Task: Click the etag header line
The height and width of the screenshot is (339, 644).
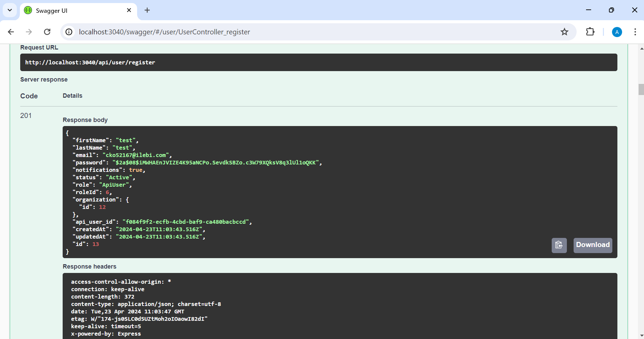Action: pyautogui.click(x=139, y=319)
